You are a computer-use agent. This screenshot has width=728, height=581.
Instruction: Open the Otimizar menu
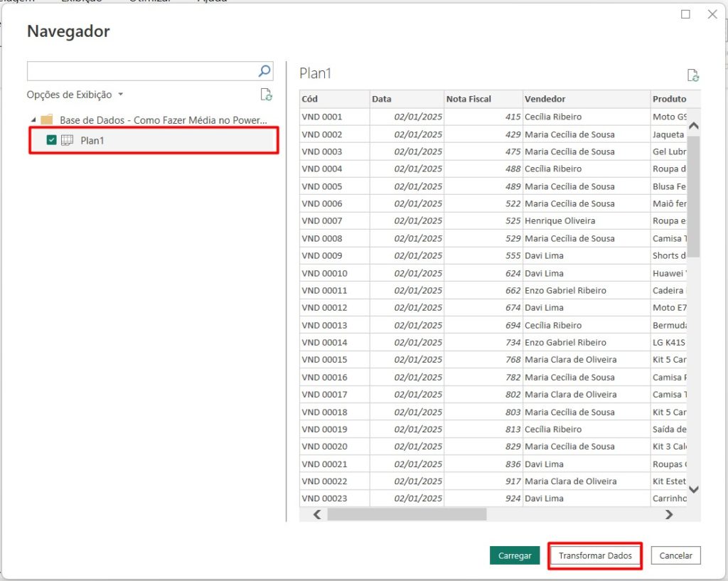[150, 1]
